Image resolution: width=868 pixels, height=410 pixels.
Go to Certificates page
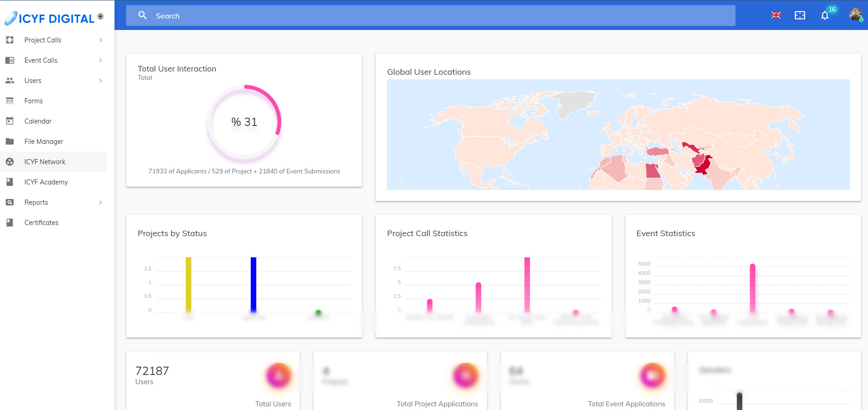pyautogui.click(x=54, y=223)
